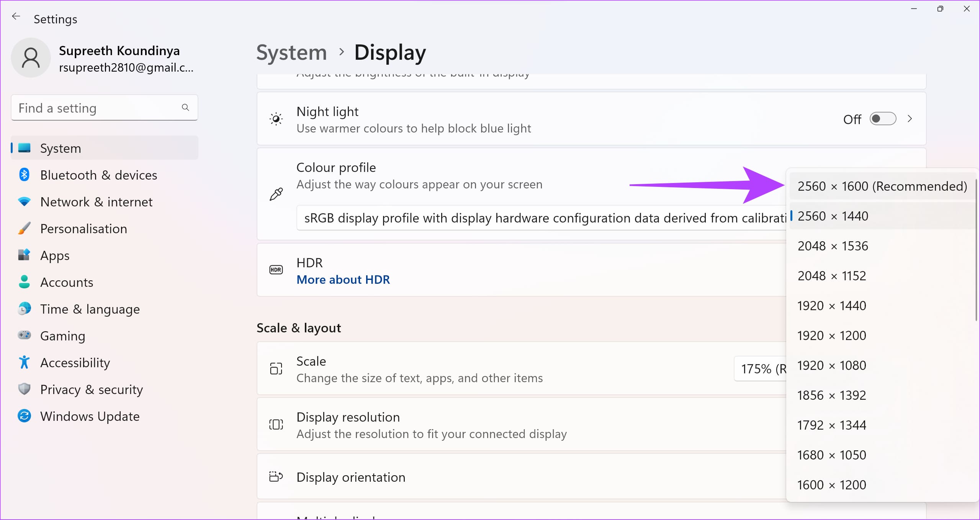Click the colour profile pencil icon
The height and width of the screenshot is (520, 980).
(275, 194)
